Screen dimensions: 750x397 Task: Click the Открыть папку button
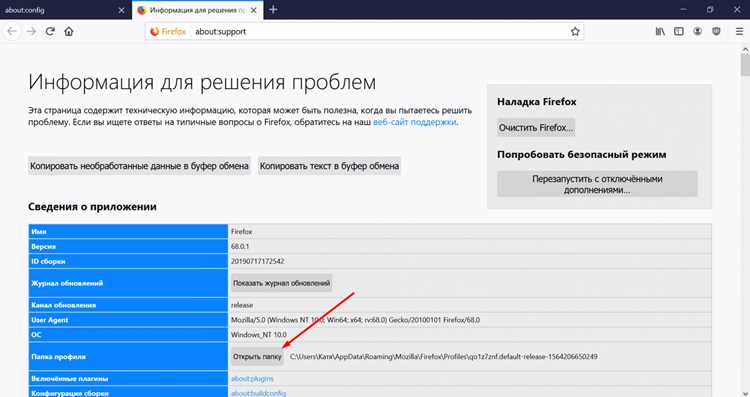pyautogui.click(x=257, y=356)
